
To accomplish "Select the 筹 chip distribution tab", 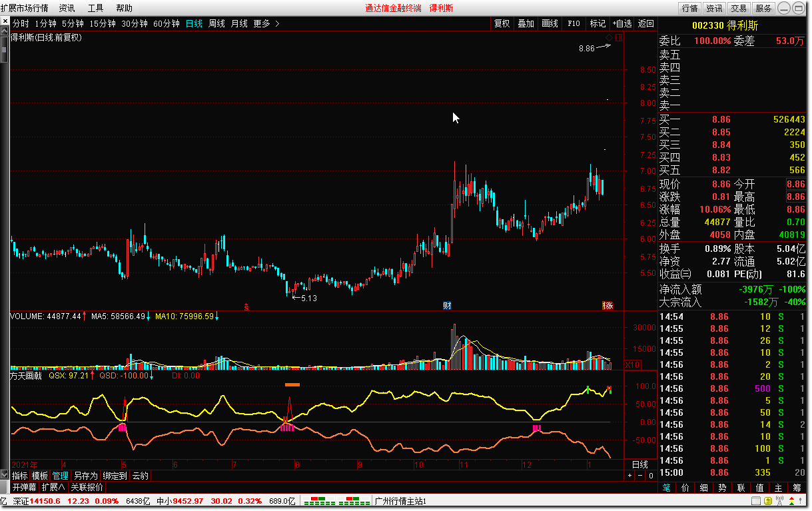I will tap(797, 488).
